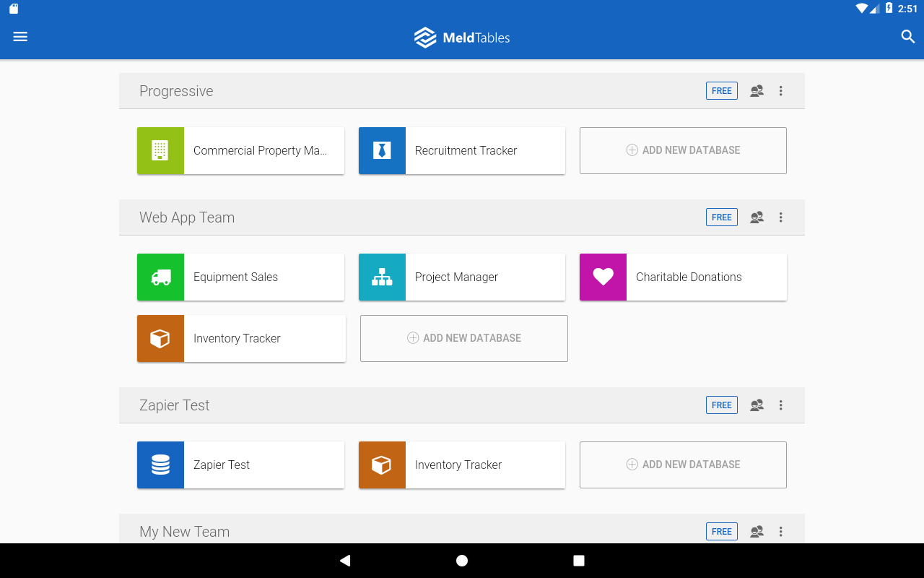Click Web App Team Inventory Tracker box icon
The image size is (924, 578).
(160, 338)
